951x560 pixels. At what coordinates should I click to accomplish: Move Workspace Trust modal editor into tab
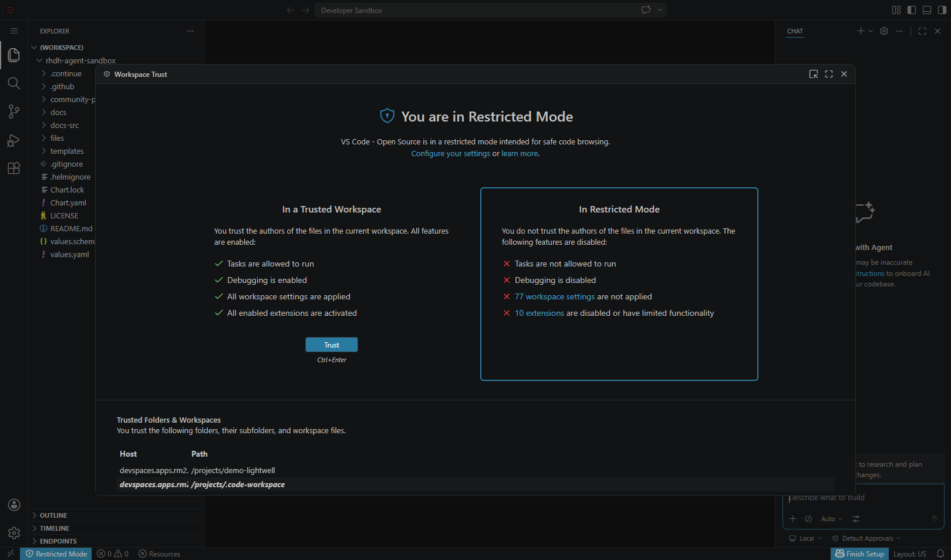[814, 74]
